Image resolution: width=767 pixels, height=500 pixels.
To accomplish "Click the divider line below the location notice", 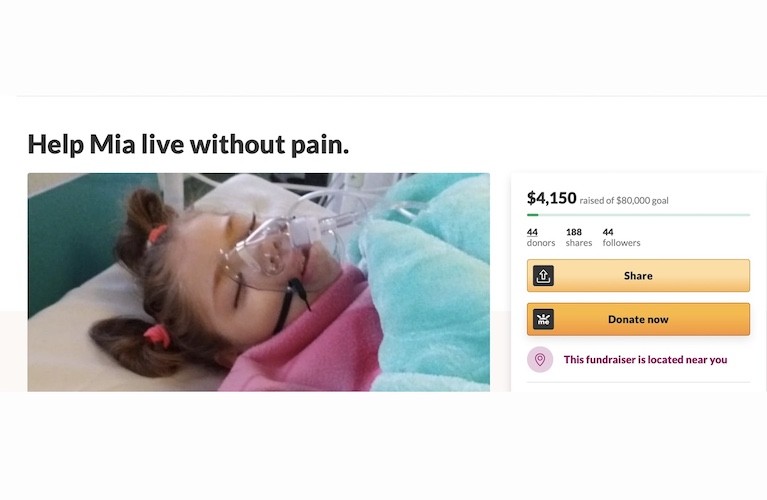I will pos(638,382).
